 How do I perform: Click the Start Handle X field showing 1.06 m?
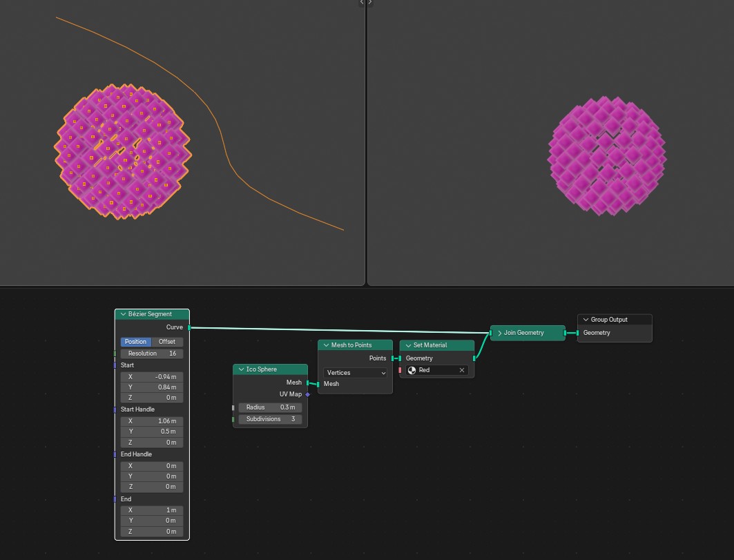coord(152,421)
